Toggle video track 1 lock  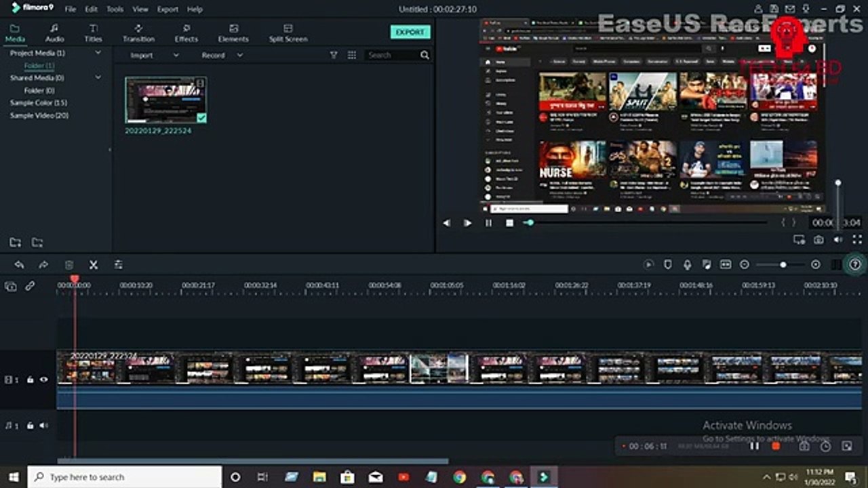[x=30, y=380]
